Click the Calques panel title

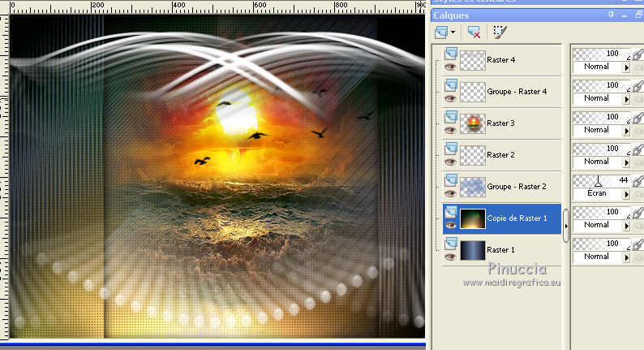tap(451, 15)
